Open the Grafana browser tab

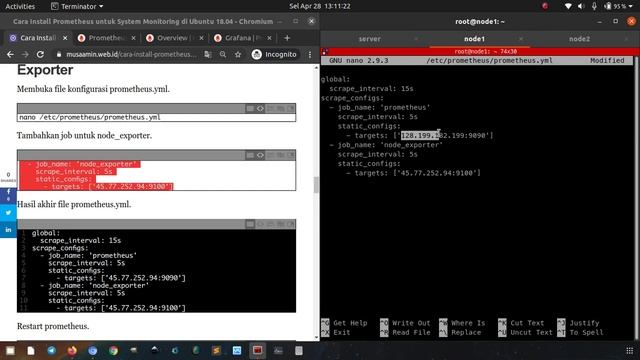click(x=242, y=38)
